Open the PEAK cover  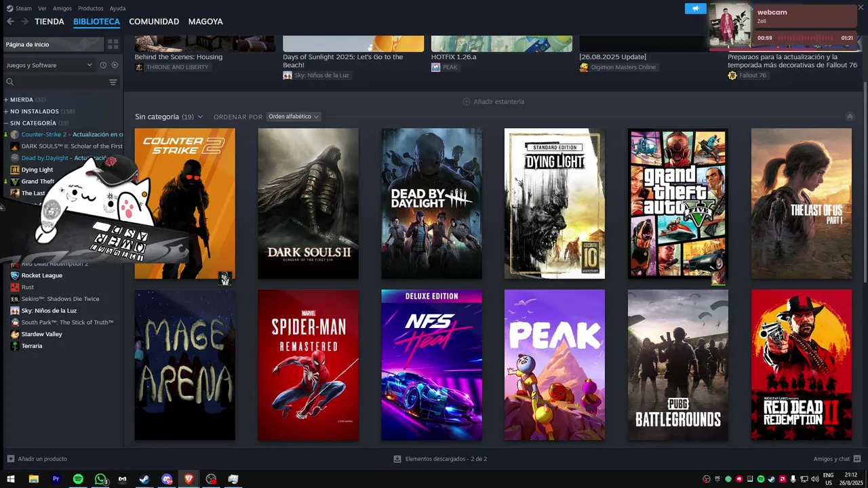click(555, 365)
